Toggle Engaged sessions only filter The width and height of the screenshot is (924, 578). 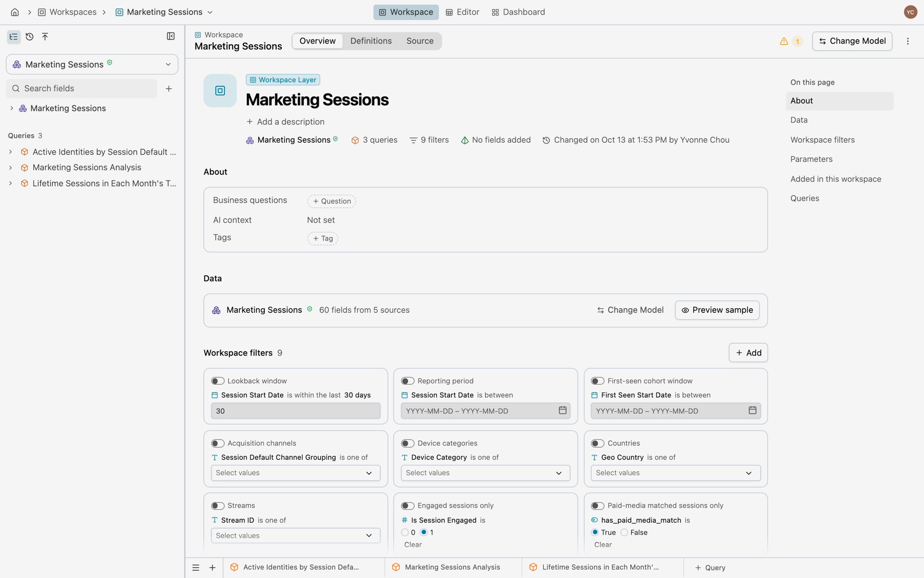[x=408, y=506]
